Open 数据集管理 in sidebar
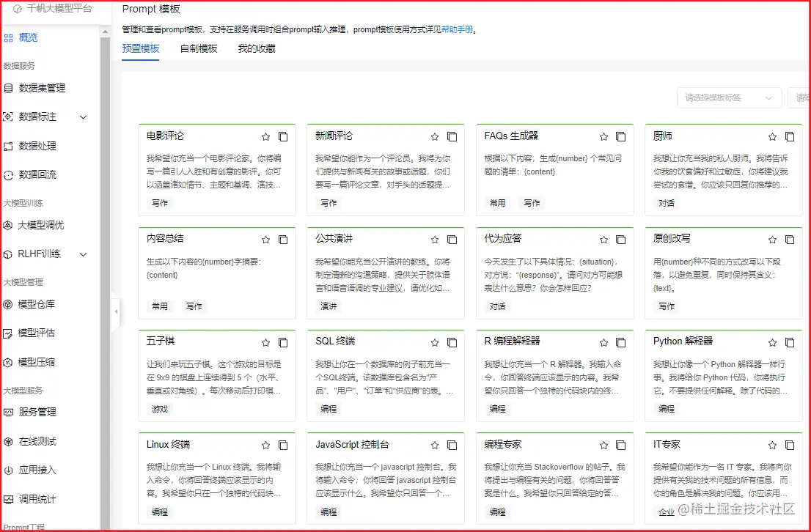Viewport: 811px width, 532px height. point(42,89)
